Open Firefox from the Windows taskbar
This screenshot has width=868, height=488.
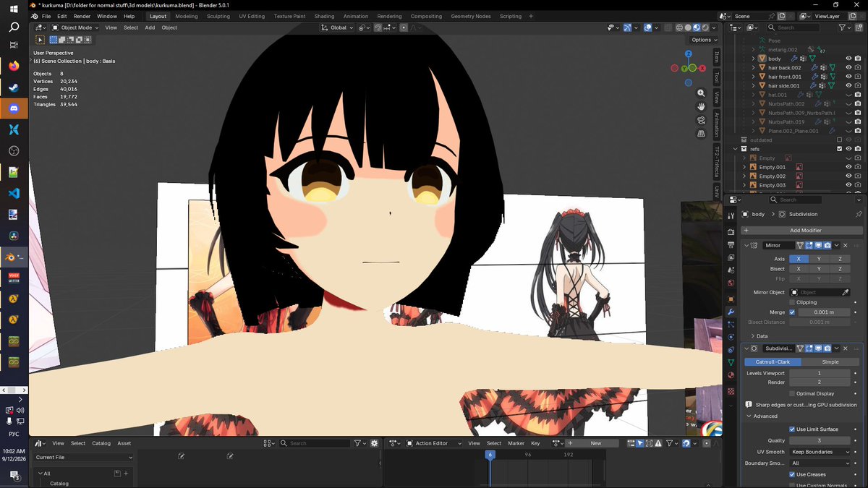[13, 66]
